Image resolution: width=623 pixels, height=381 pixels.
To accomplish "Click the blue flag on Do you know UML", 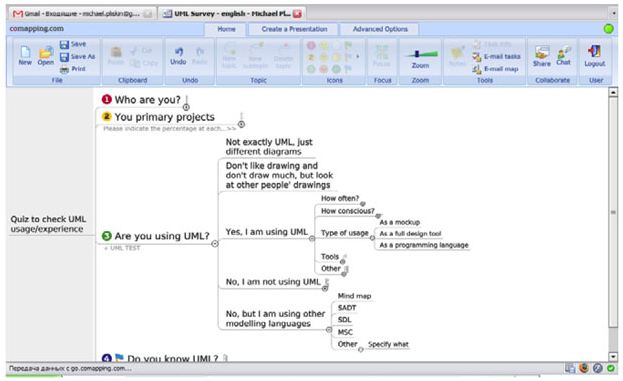I will click(119, 358).
